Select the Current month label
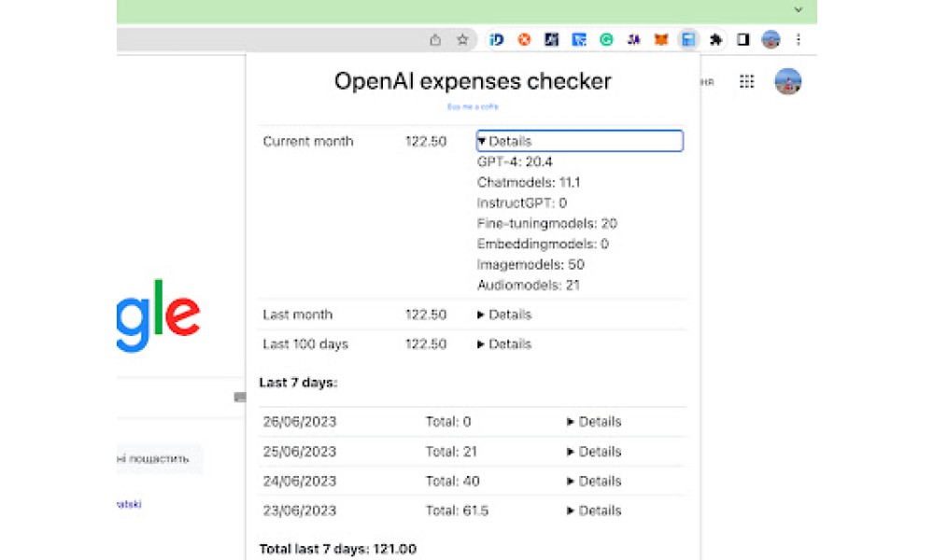Screen dimensions: 934x560 click(x=308, y=142)
